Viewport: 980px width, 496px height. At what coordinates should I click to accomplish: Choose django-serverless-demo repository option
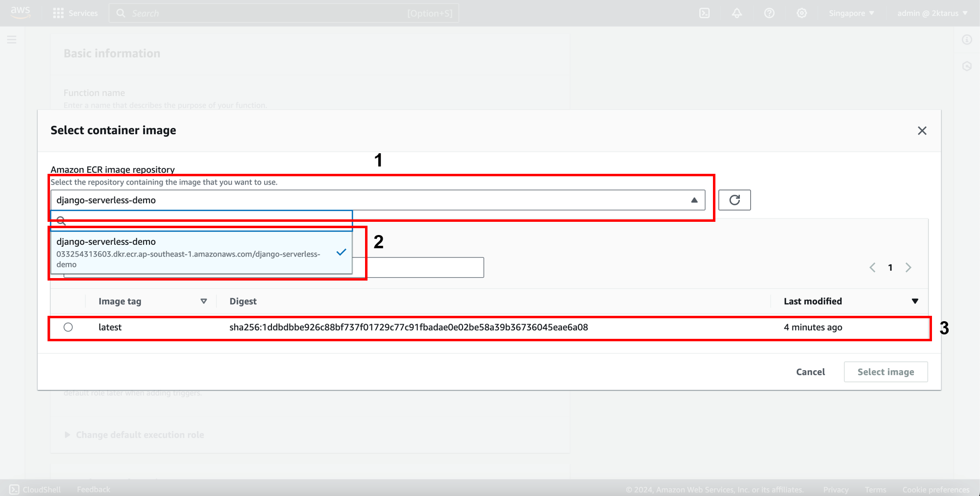(x=201, y=252)
